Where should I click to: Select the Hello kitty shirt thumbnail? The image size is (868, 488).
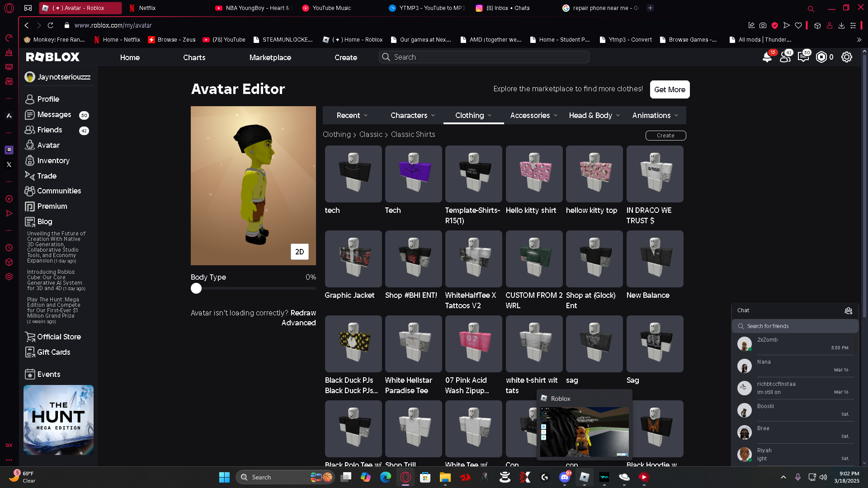534,174
